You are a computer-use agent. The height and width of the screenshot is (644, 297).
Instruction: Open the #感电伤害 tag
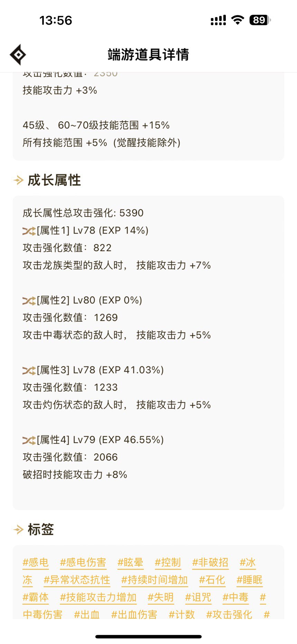coord(83,562)
